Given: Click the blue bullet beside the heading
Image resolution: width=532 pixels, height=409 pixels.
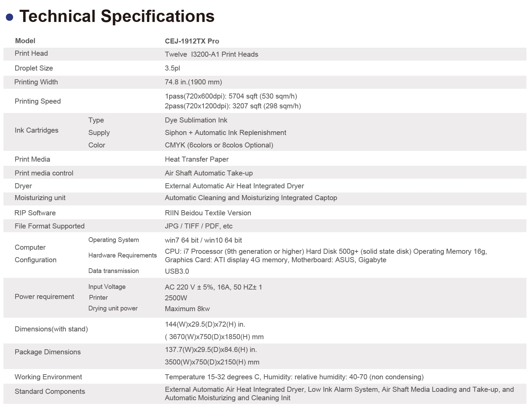Looking at the screenshot, I should [9, 17].
